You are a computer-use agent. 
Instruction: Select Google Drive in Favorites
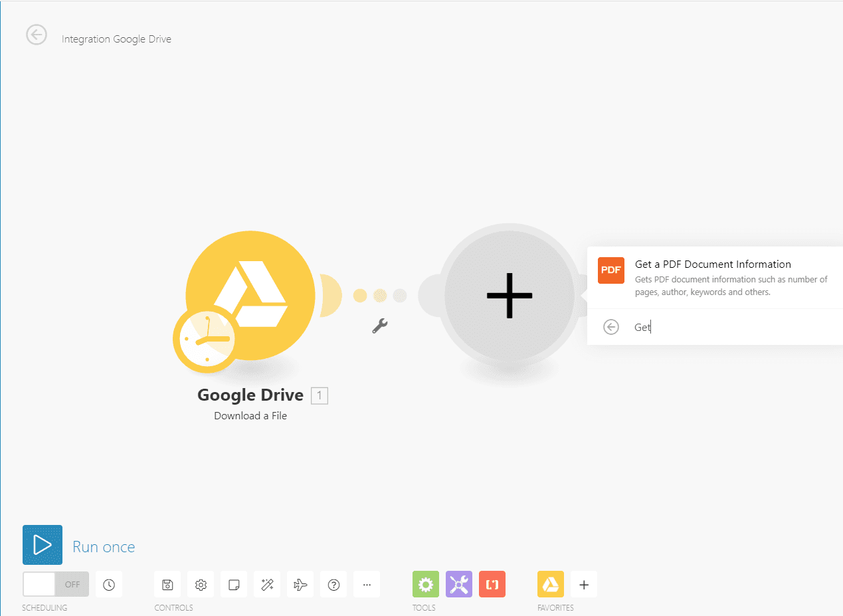551,585
